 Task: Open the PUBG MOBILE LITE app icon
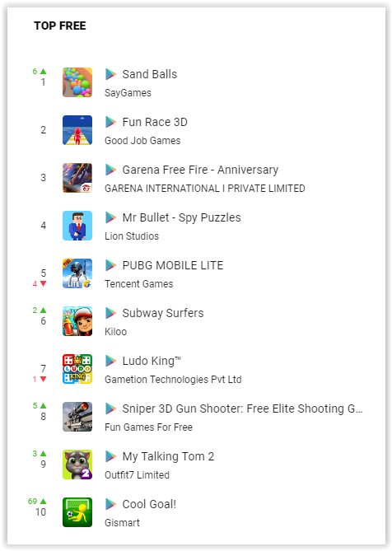(77, 273)
